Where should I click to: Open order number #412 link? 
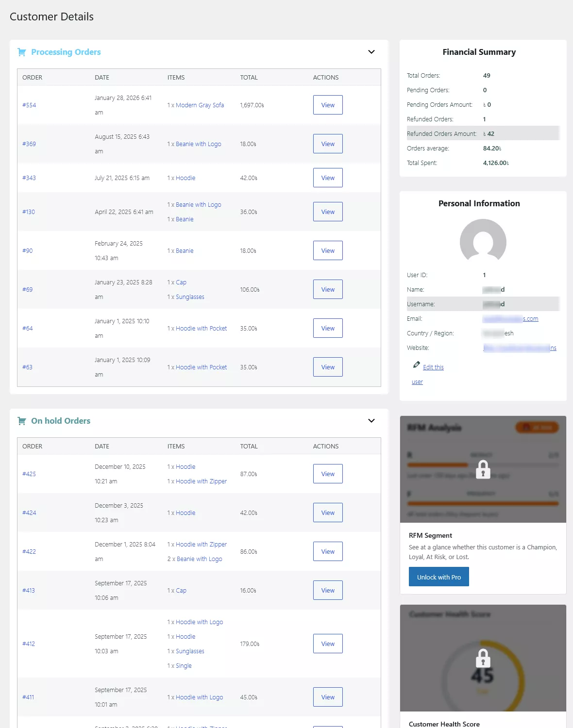29,644
